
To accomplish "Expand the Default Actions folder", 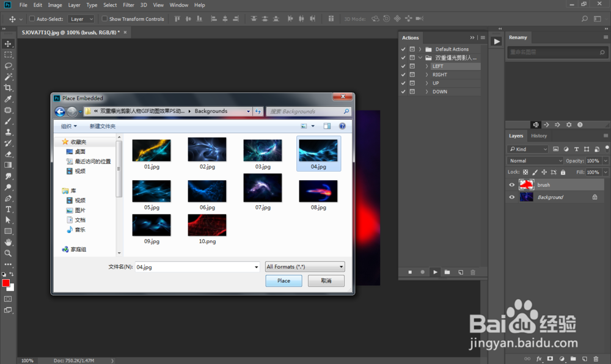I will [420, 49].
